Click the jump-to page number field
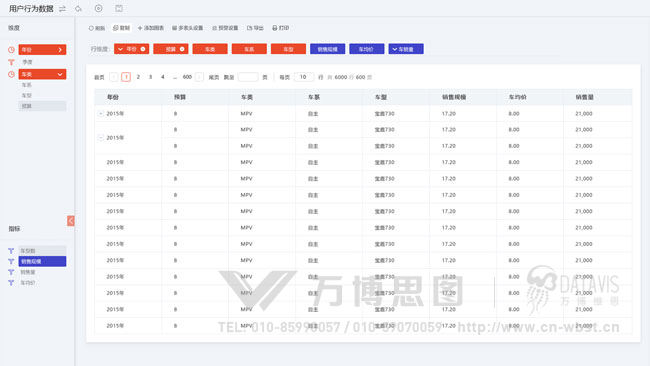The height and width of the screenshot is (366, 650). pos(248,77)
